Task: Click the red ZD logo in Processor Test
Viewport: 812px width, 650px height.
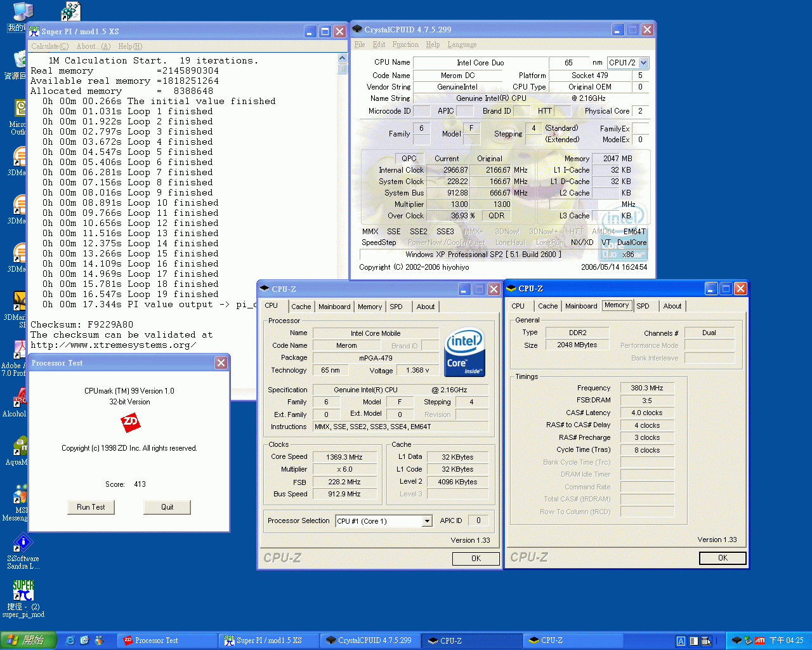Action: tap(130, 422)
